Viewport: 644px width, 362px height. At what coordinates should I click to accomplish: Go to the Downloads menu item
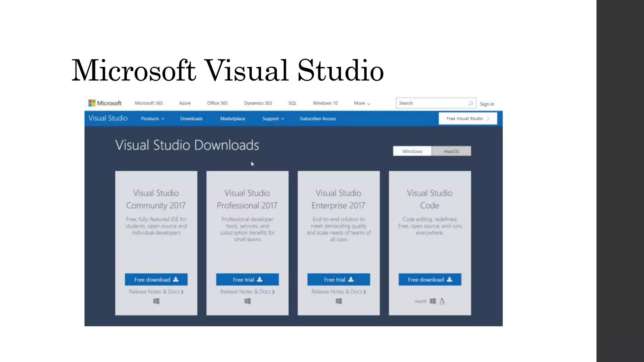[x=191, y=118]
